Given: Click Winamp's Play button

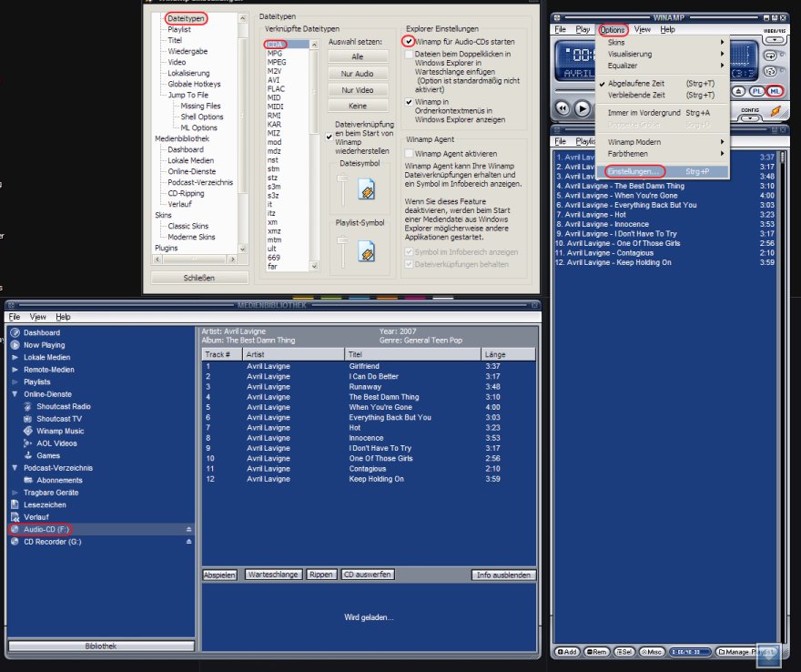Looking at the screenshot, I should pos(582,108).
